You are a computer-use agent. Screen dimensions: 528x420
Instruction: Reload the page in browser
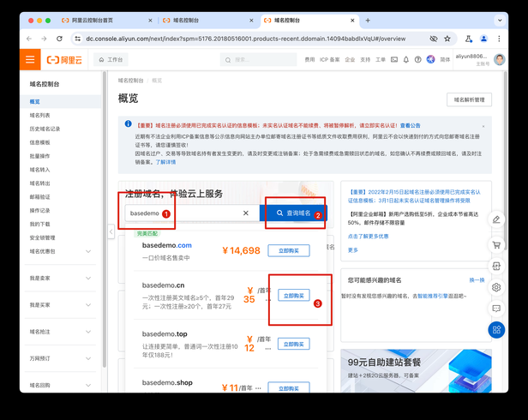point(59,39)
